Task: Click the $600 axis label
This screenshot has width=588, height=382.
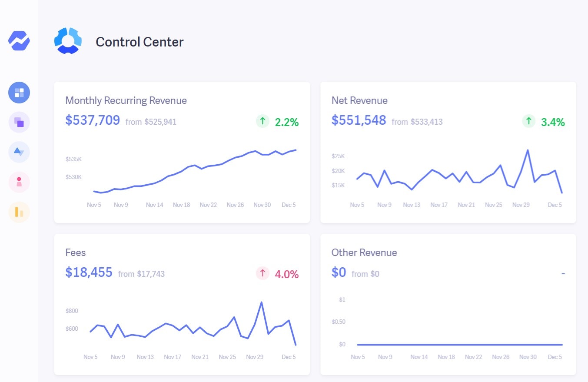Action: [x=72, y=329]
